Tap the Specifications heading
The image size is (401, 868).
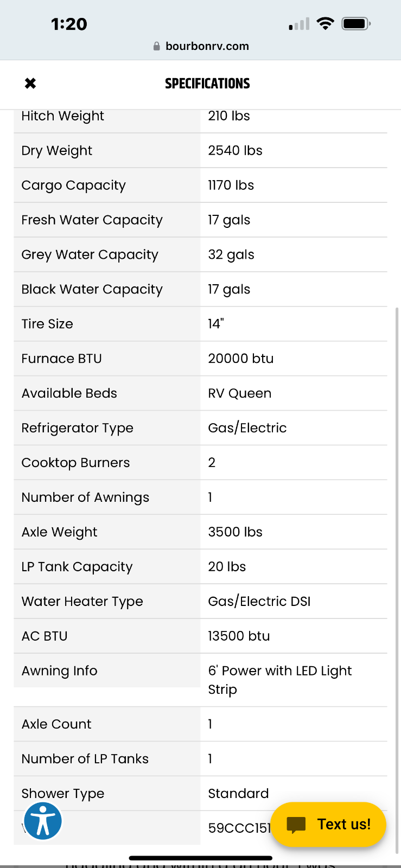point(207,84)
